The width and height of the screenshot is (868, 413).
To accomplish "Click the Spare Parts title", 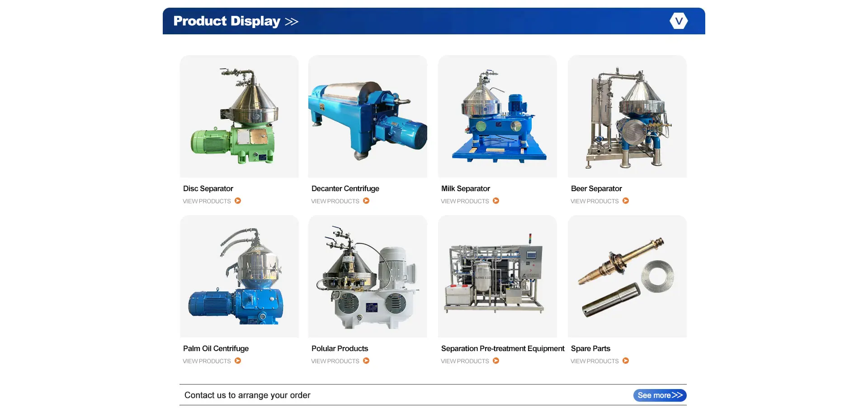I will 590,348.
